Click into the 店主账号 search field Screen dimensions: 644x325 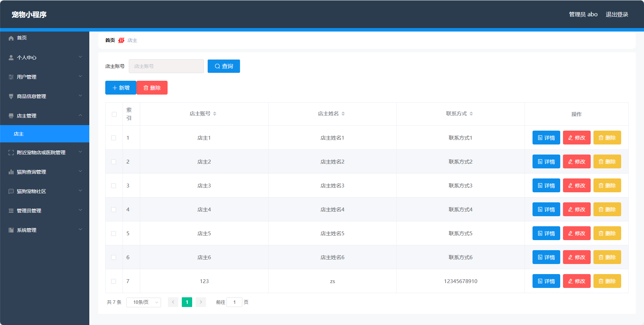click(x=166, y=66)
